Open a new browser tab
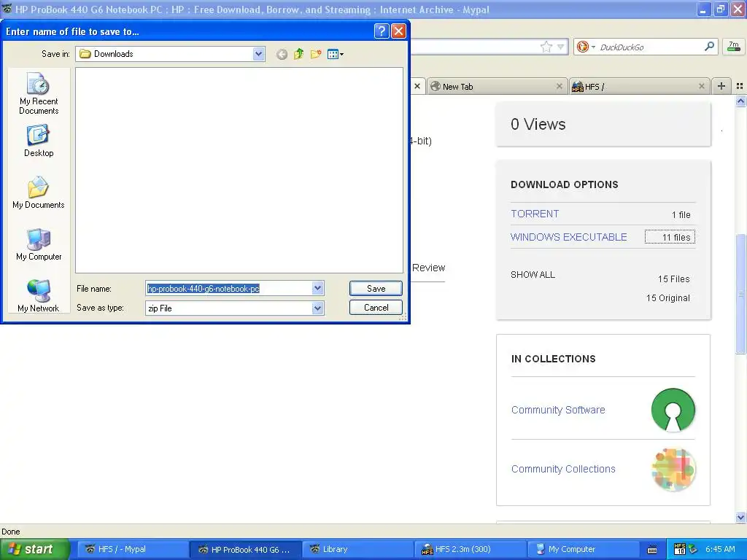This screenshot has width=747, height=560. click(x=721, y=86)
